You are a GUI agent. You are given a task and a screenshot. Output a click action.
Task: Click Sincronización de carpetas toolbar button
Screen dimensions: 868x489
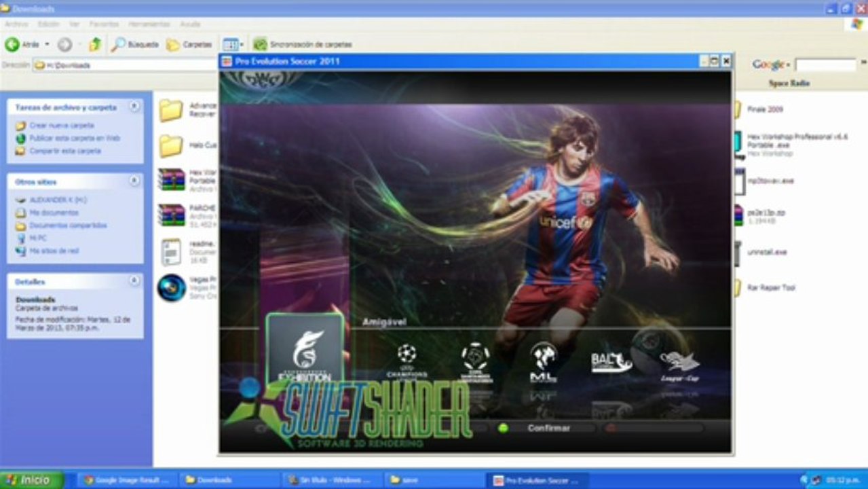point(303,44)
